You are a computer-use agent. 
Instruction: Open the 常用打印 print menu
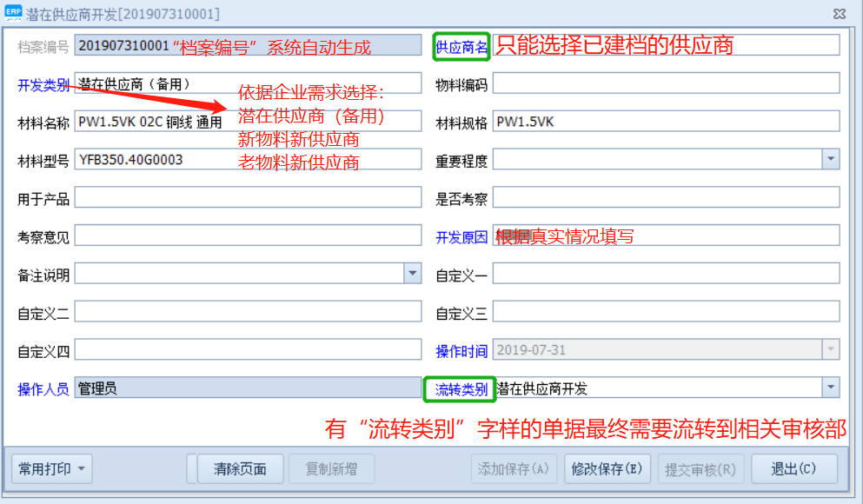click(x=50, y=468)
